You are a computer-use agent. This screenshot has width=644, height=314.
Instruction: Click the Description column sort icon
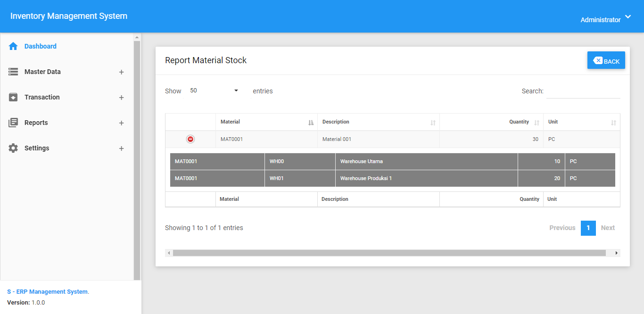[x=433, y=123]
